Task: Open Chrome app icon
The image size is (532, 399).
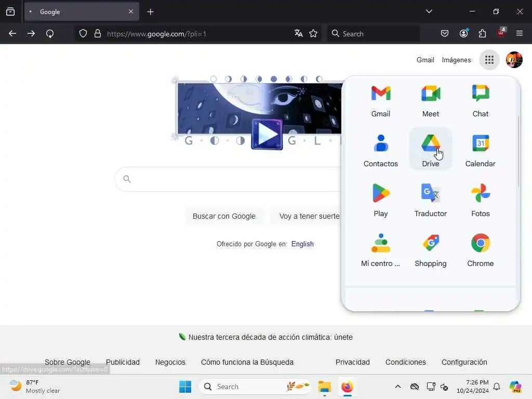Action: [481, 251]
